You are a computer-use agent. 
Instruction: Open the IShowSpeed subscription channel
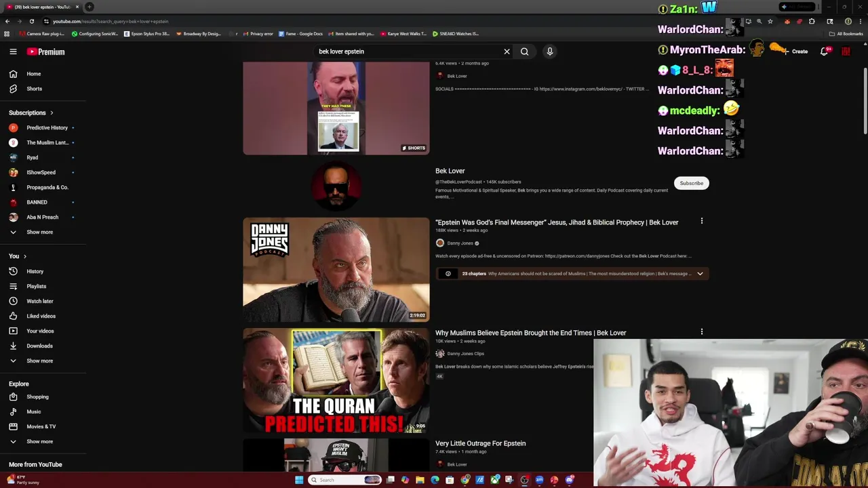click(43, 172)
